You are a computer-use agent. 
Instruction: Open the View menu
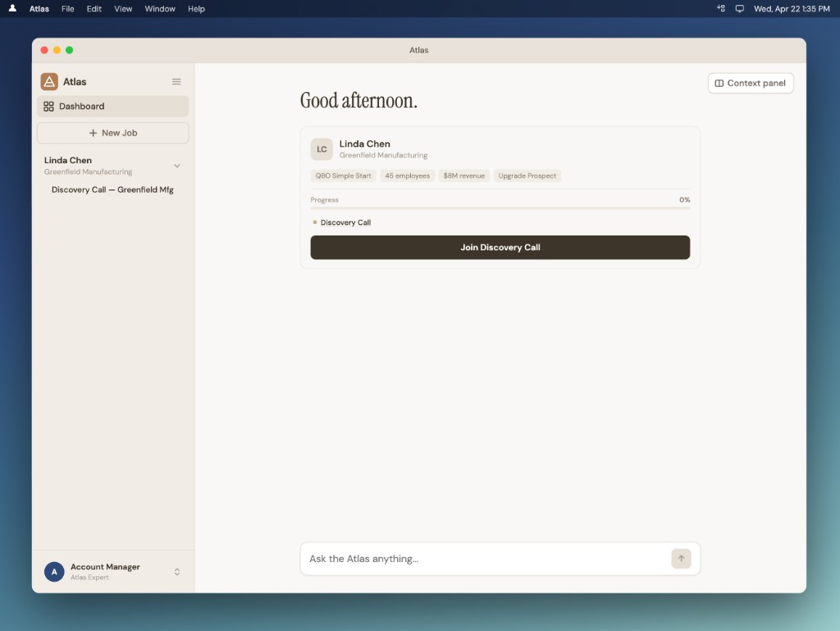pyautogui.click(x=123, y=8)
